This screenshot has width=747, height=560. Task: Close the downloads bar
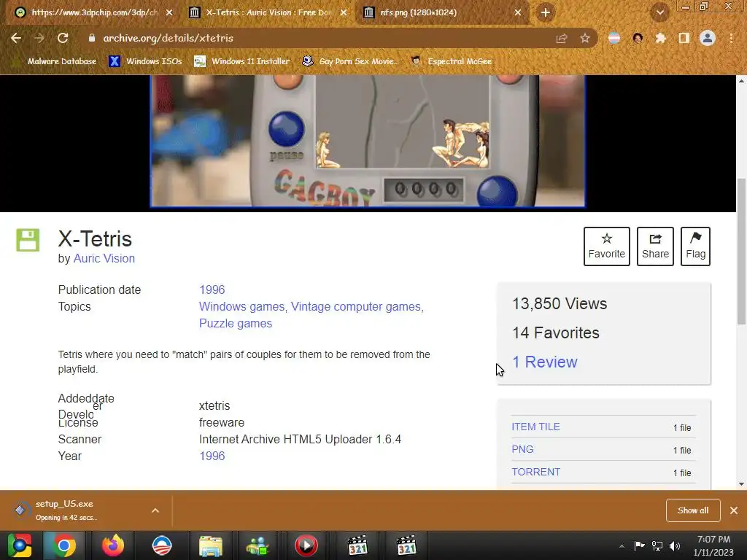734,510
